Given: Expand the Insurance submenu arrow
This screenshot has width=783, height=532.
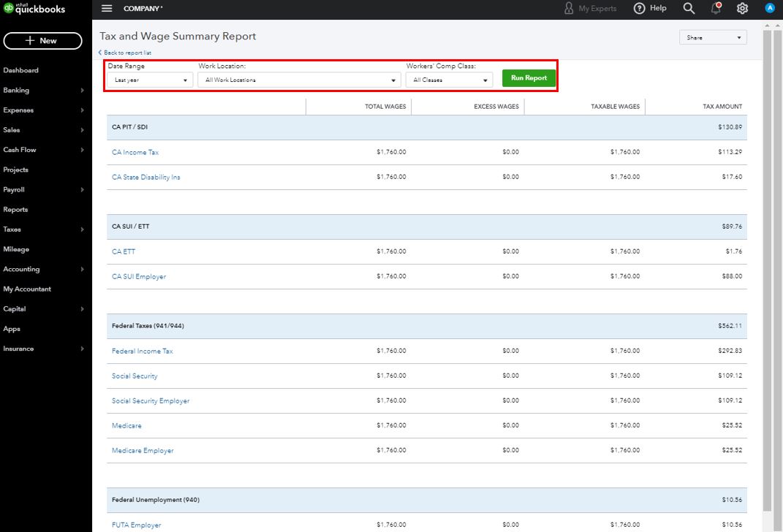Looking at the screenshot, I should point(83,349).
